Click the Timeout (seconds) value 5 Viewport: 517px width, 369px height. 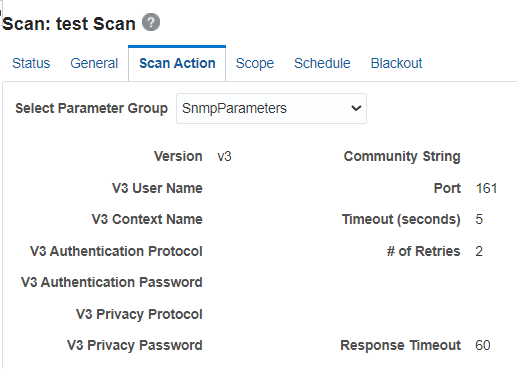click(479, 219)
